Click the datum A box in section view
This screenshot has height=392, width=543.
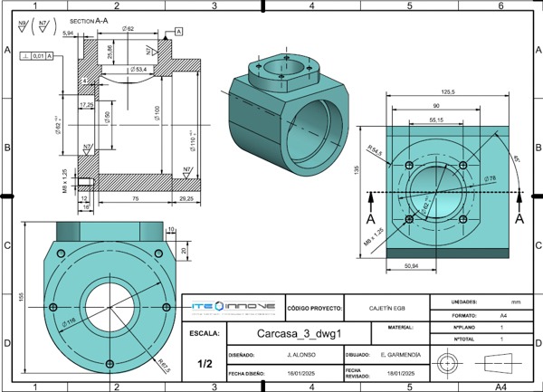178,32
